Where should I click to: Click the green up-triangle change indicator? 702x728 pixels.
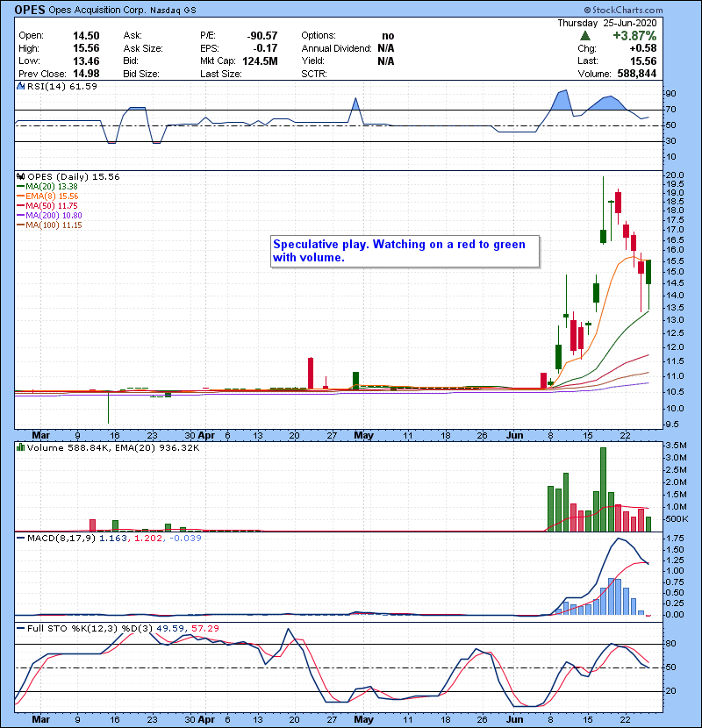[x=585, y=36]
